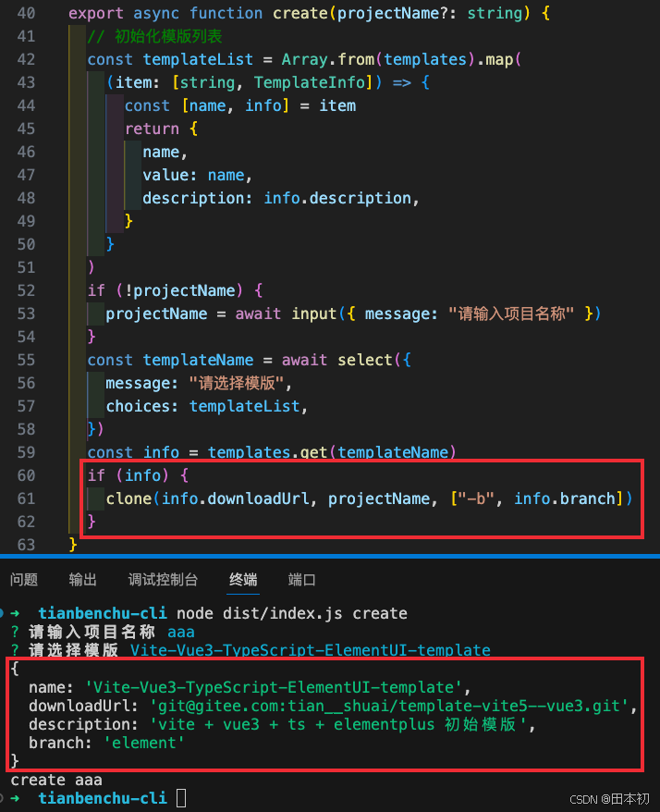Select the 终端 tab
The height and width of the screenshot is (812, 660).
(243, 580)
